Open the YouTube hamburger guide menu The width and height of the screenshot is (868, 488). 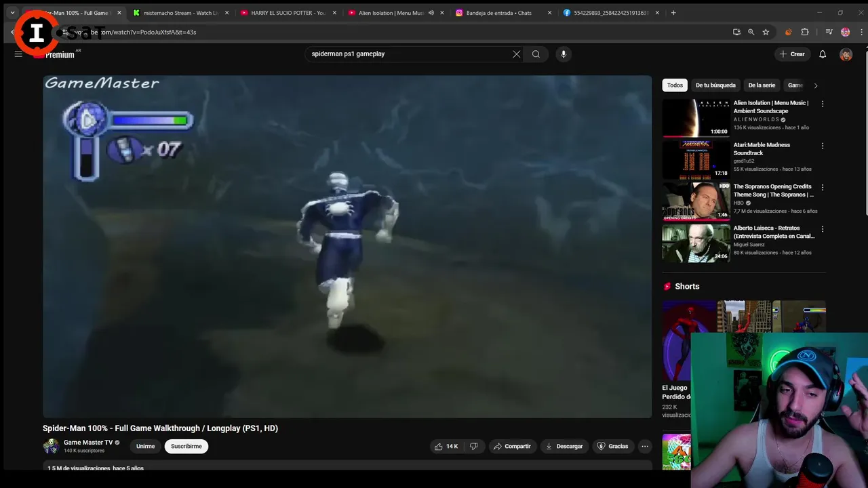(18, 54)
